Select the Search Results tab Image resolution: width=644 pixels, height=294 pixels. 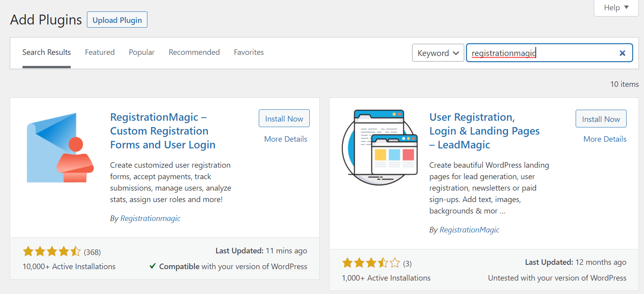pyautogui.click(x=47, y=52)
